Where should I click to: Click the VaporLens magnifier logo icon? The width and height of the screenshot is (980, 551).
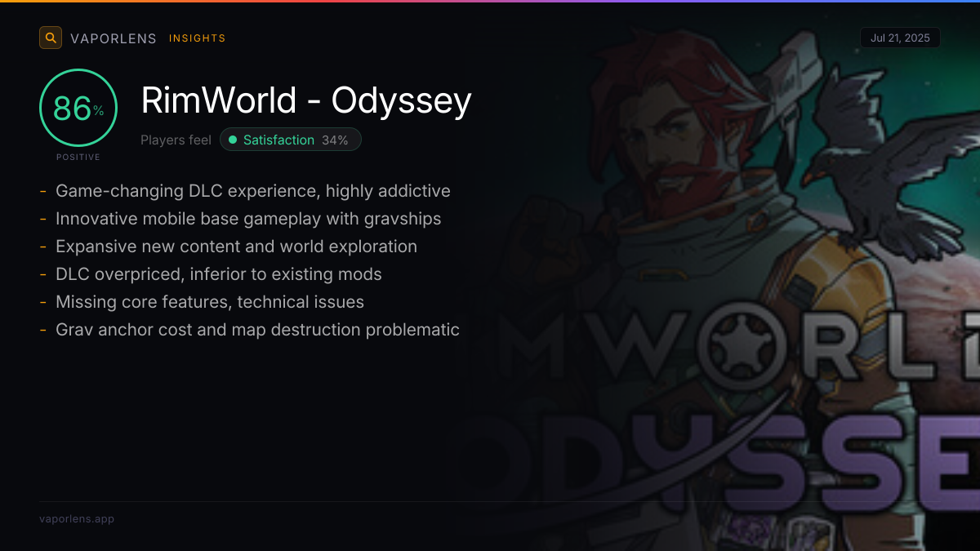click(x=51, y=38)
